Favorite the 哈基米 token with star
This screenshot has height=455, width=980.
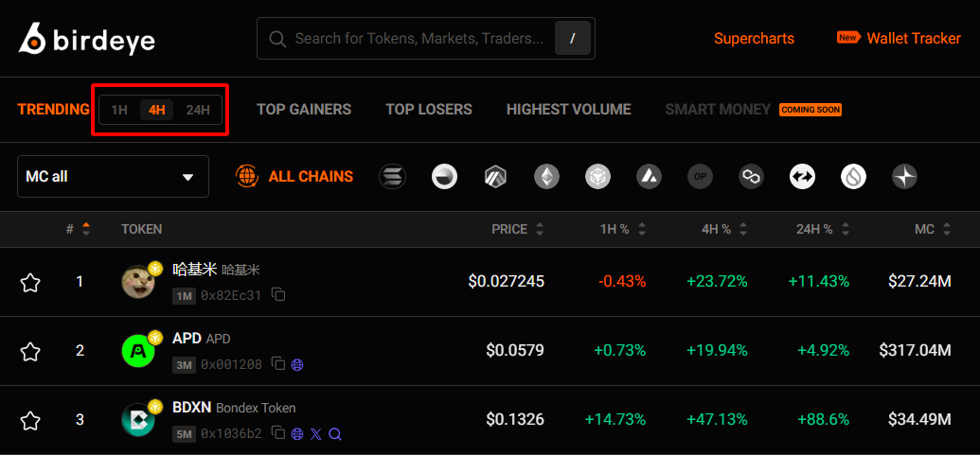(30, 283)
